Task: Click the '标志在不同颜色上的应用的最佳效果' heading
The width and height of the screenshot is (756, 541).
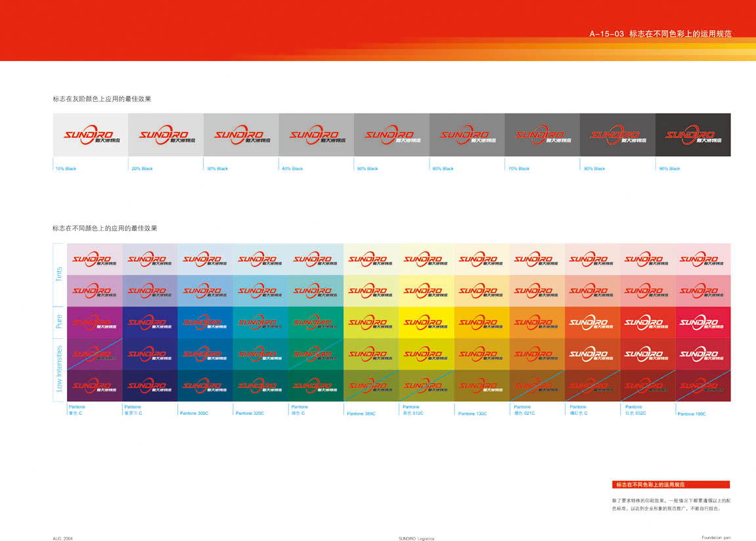Action: 104,228
